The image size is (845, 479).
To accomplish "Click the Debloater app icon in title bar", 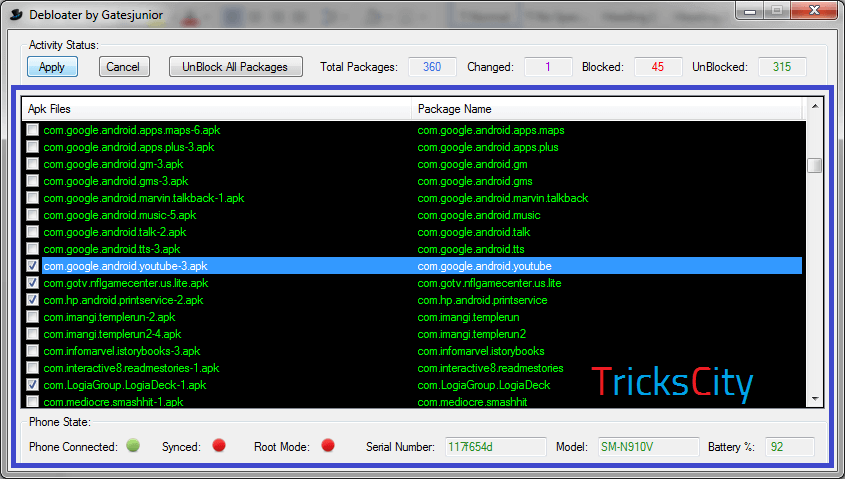I will click(x=16, y=15).
